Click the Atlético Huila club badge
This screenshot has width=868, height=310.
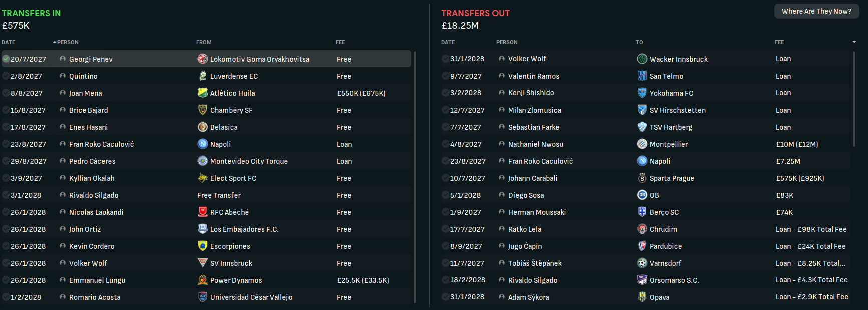click(x=203, y=93)
